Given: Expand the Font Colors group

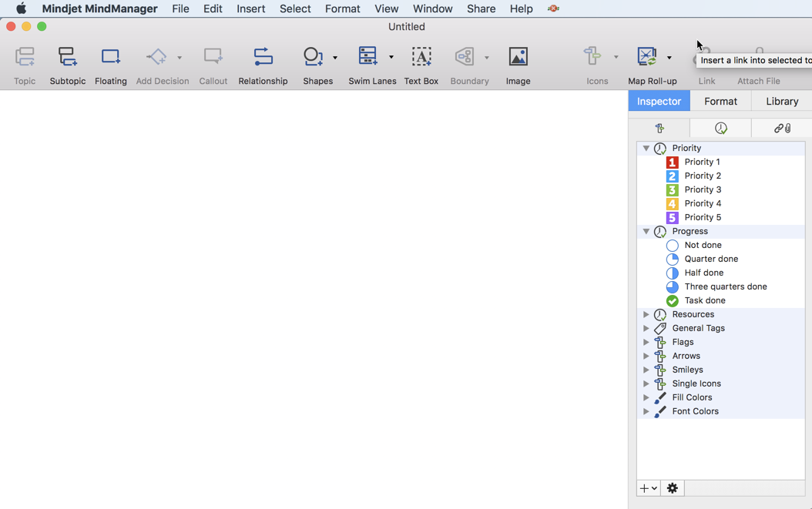Looking at the screenshot, I should point(646,411).
